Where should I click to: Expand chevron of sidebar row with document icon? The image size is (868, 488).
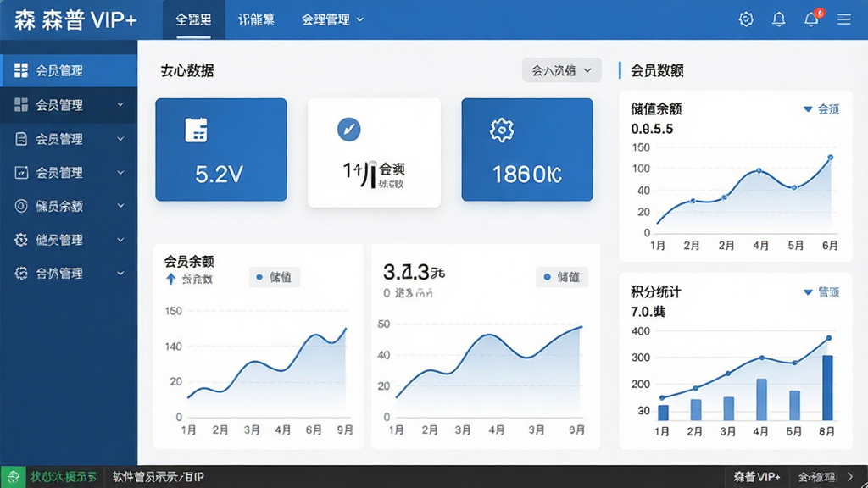tap(120, 139)
